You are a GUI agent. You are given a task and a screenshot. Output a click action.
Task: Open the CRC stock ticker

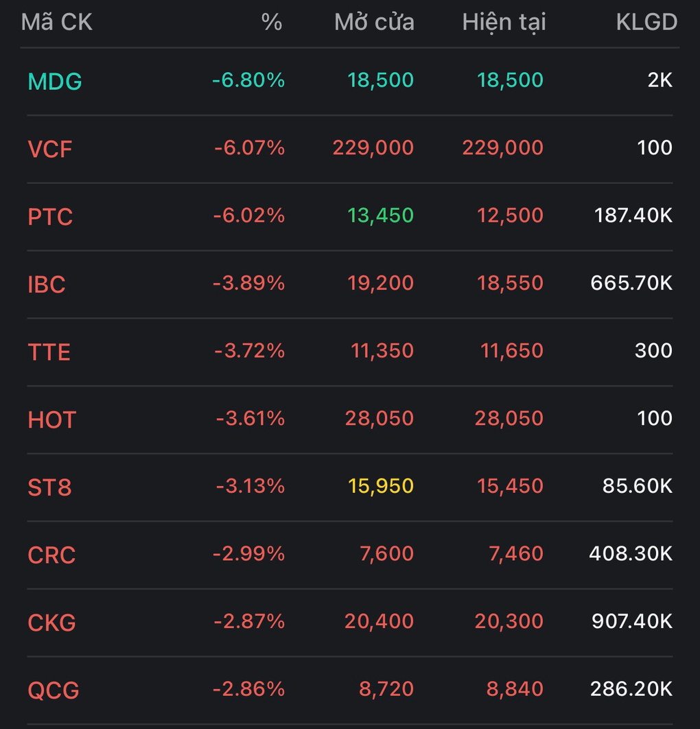coord(51,555)
